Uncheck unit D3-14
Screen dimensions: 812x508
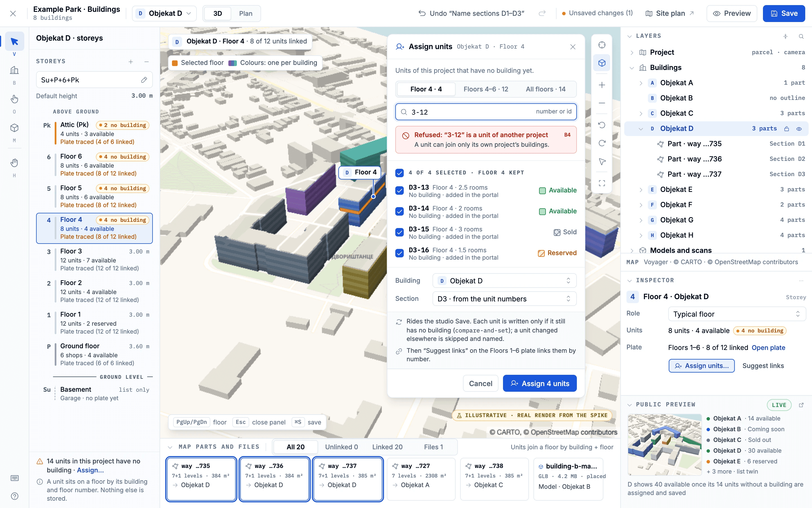coord(399,211)
